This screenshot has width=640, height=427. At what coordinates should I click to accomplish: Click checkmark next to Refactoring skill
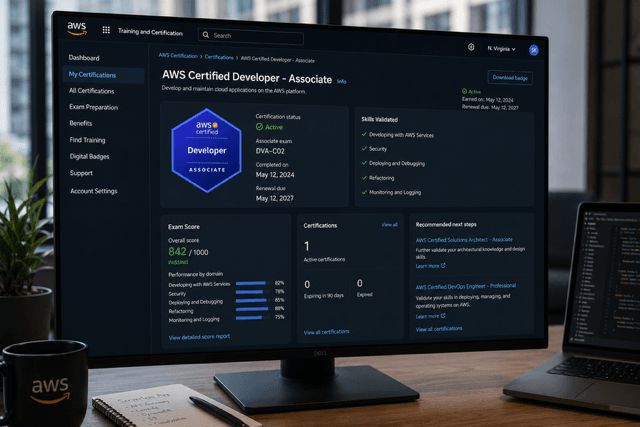[364, 178]
